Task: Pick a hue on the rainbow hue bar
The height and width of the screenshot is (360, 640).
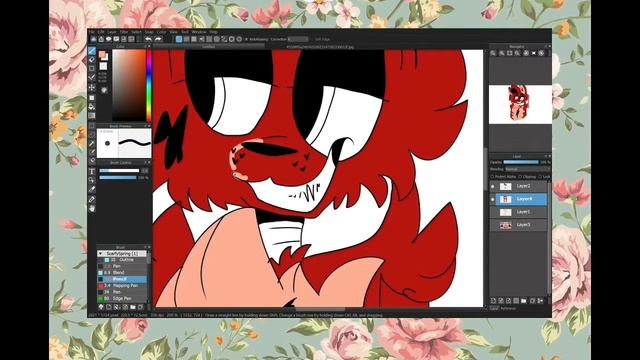Action: tap(149, 86)
